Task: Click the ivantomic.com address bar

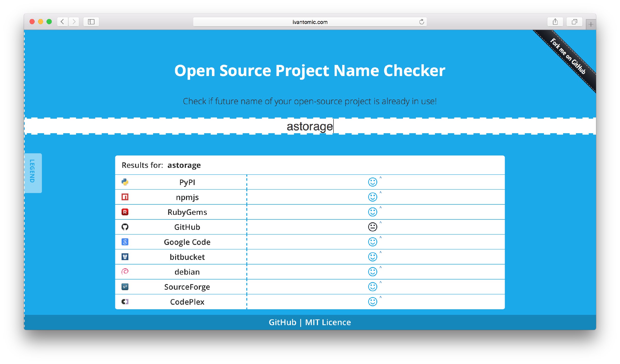Action: (x=310, y=22)
